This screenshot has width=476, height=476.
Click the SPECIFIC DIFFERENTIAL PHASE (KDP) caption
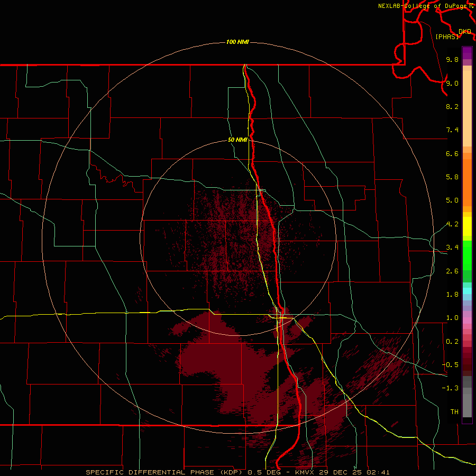[x=165, y=472]
